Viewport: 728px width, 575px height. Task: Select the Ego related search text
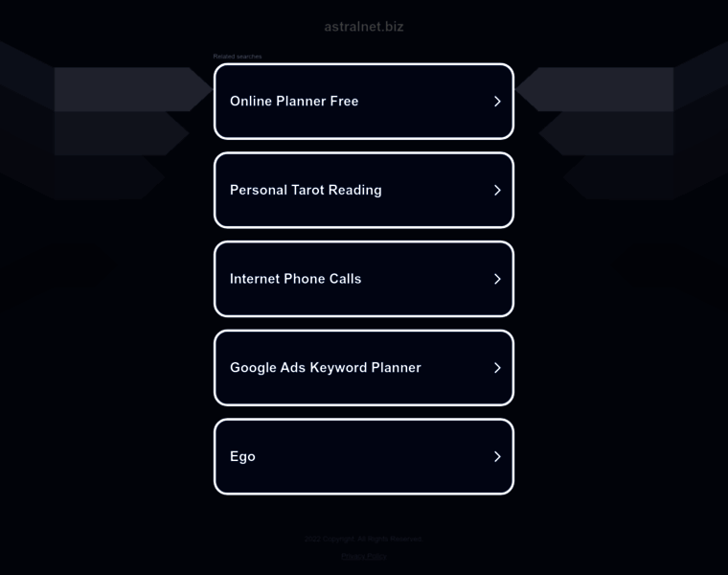point(242,456)
